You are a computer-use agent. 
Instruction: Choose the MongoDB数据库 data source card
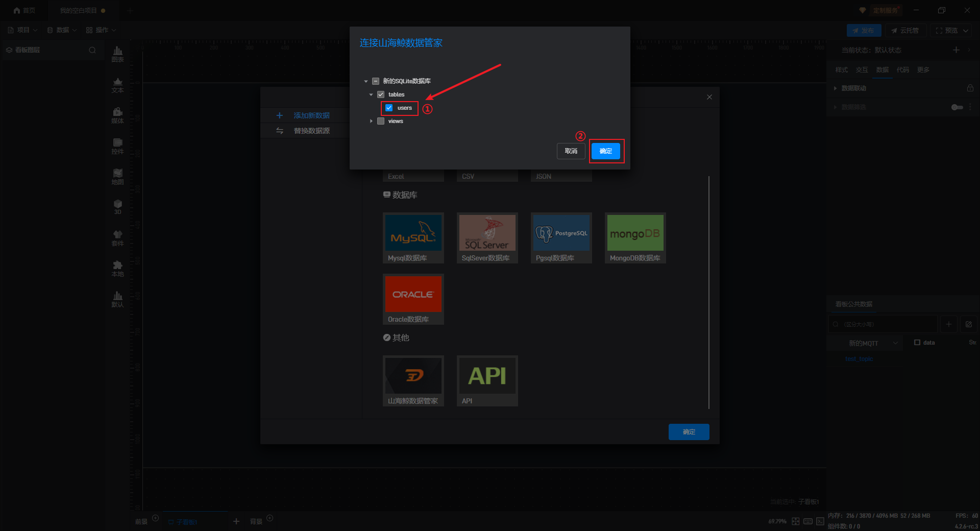(x=635, y=238)
